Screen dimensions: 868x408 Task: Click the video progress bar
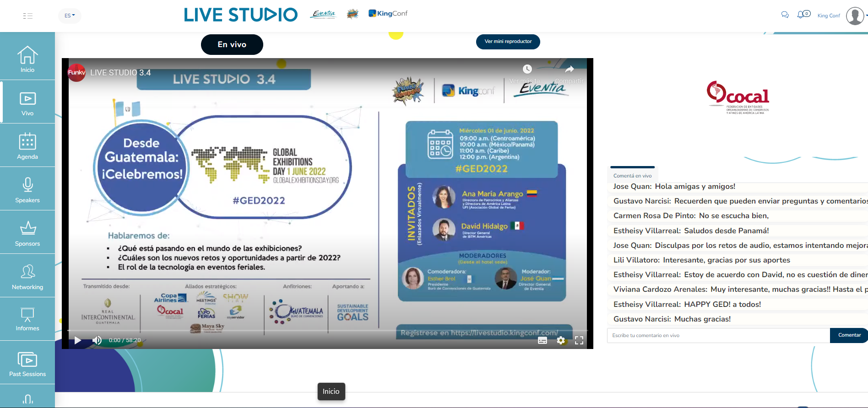tap(327, 330)
